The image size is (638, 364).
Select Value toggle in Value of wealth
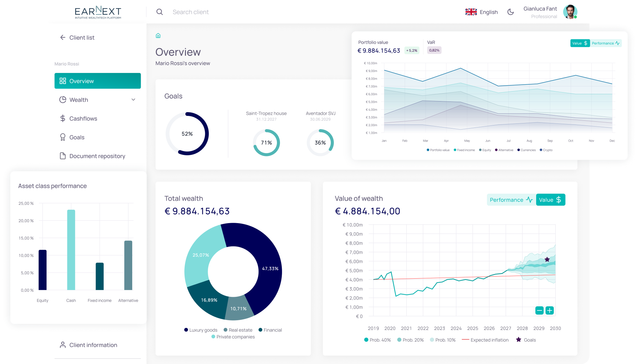(550, 200)
